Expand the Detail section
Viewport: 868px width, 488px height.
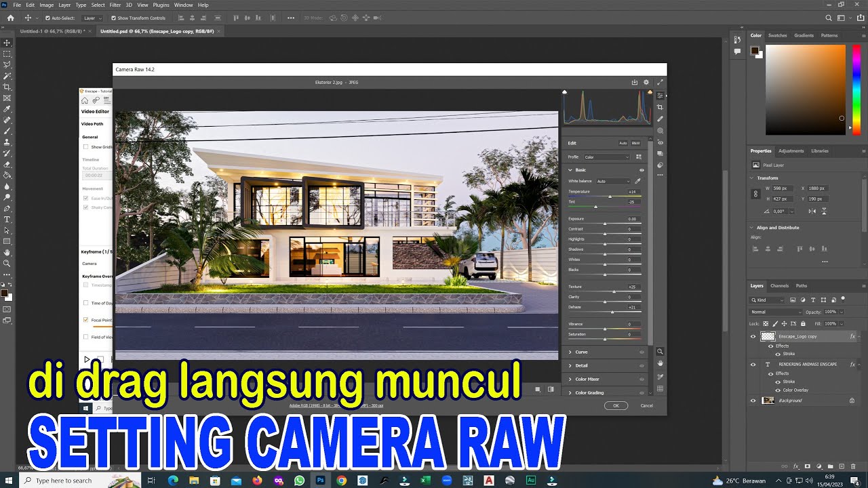(570, 365)
